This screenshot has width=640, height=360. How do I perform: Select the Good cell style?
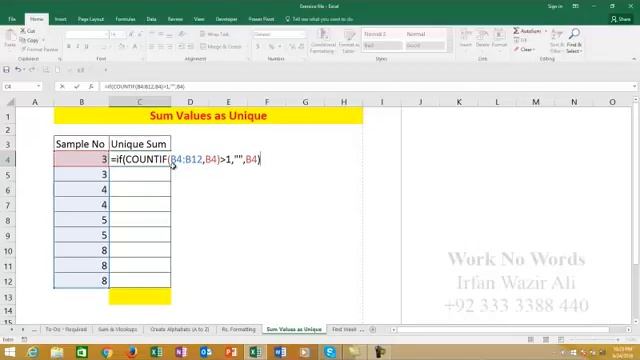(425, 46)
